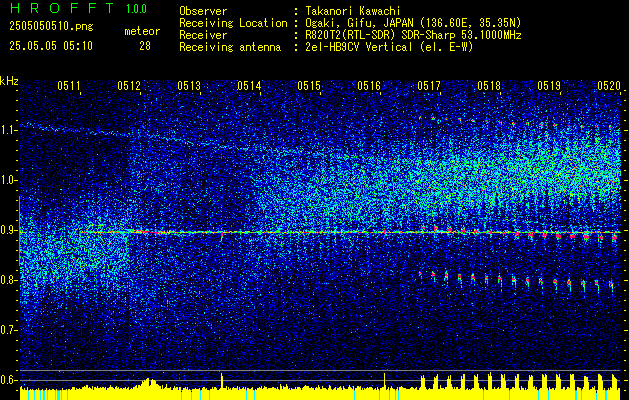Click the amplitude hump near 0512
The height and width of the screenshot is (400, 629).
click(150, 383)
